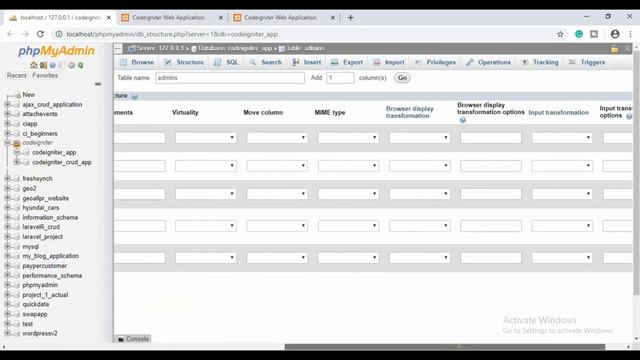Open the Export tab
Screen dimensions: 640x360
(x=347, y=62)
